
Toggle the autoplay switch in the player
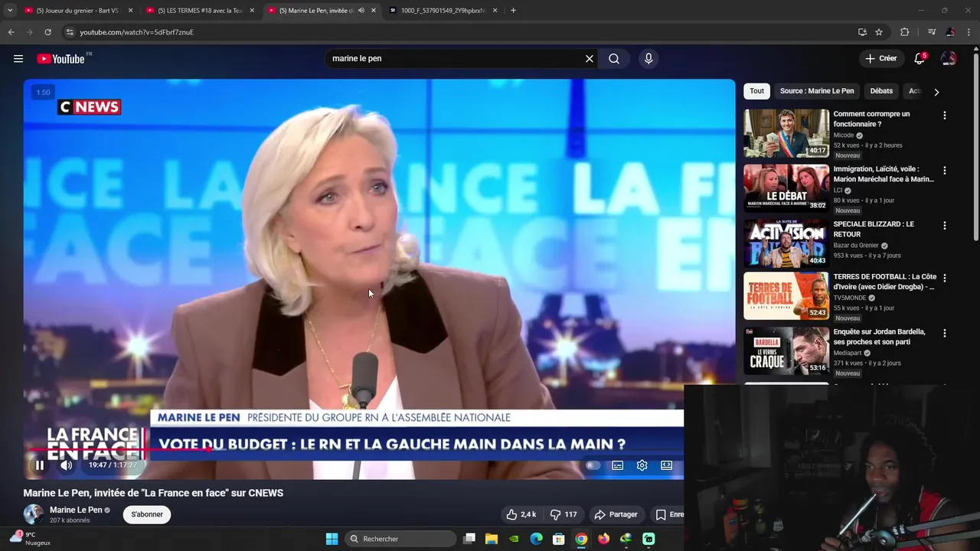[x=593, y=465]
